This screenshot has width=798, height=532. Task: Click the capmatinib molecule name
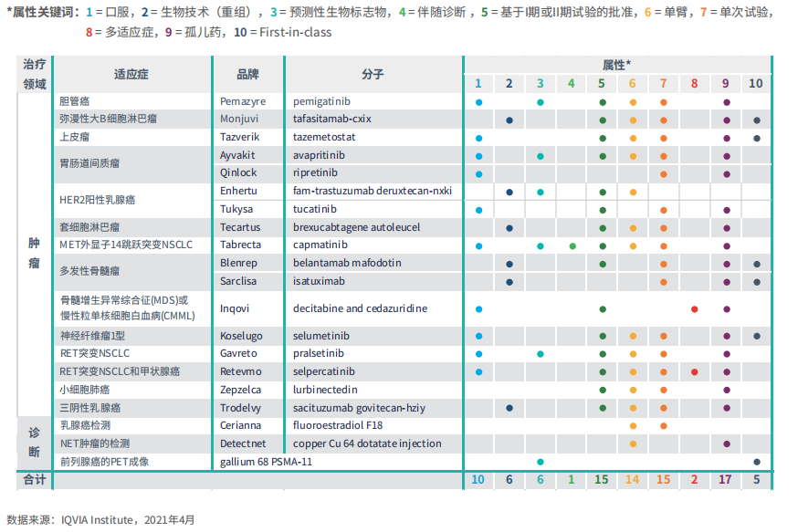[320, 245]
